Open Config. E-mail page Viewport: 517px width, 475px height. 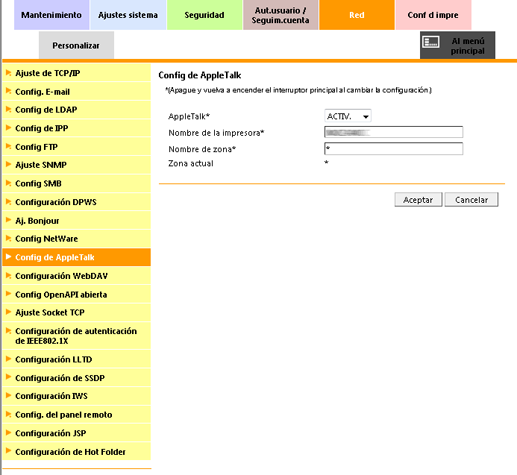[76, 92]
